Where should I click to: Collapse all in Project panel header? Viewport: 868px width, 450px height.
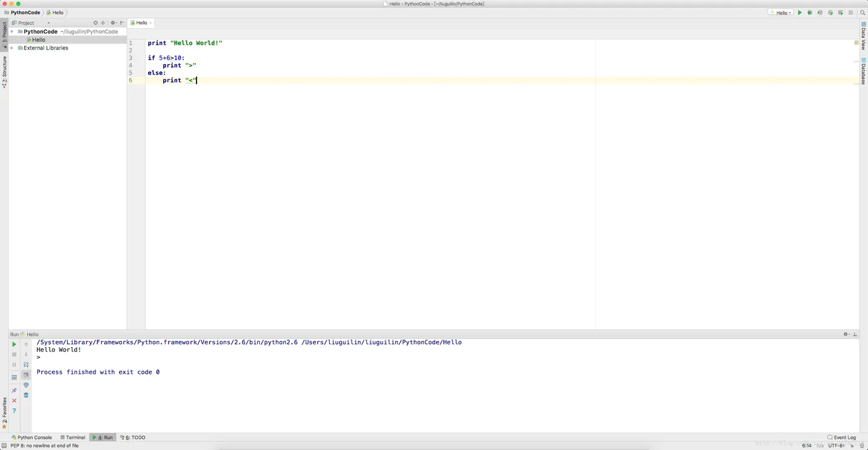click(103, 23)
